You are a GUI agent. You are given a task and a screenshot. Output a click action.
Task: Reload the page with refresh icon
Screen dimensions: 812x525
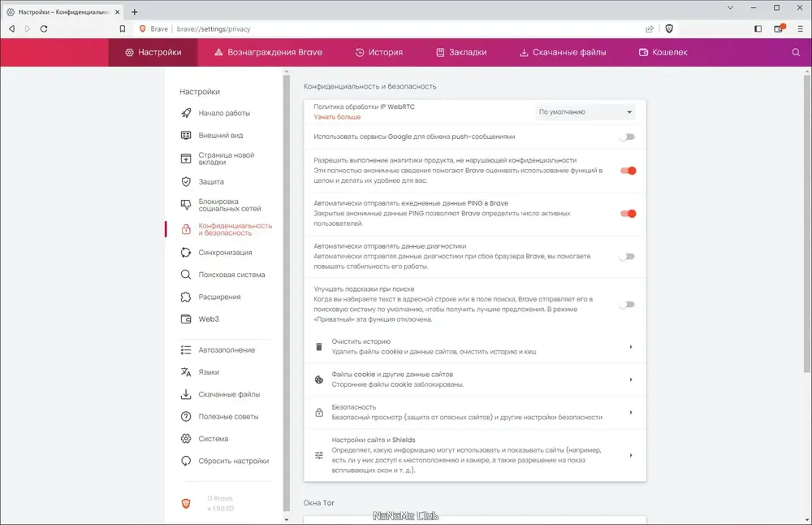[44, 29]
